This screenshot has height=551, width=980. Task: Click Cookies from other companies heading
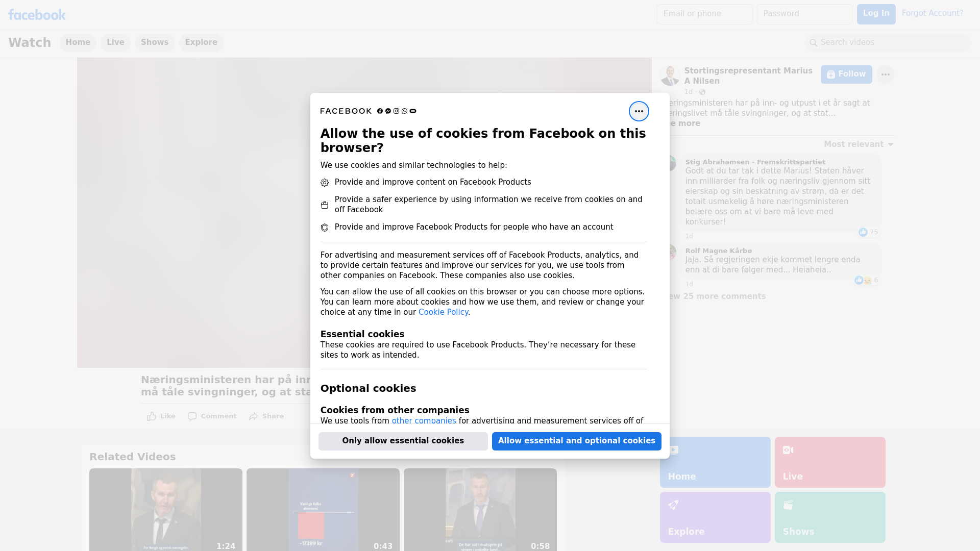click(395, 410)
